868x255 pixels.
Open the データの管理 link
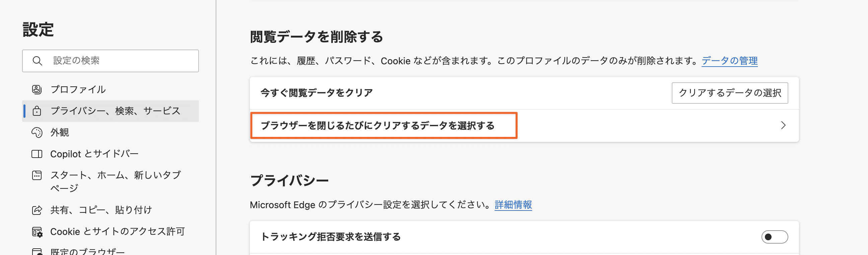729,61
